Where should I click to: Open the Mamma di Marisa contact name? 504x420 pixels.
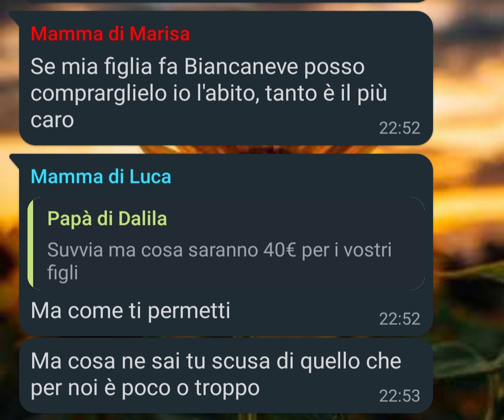pyautogui.click(x=110, y=34)
